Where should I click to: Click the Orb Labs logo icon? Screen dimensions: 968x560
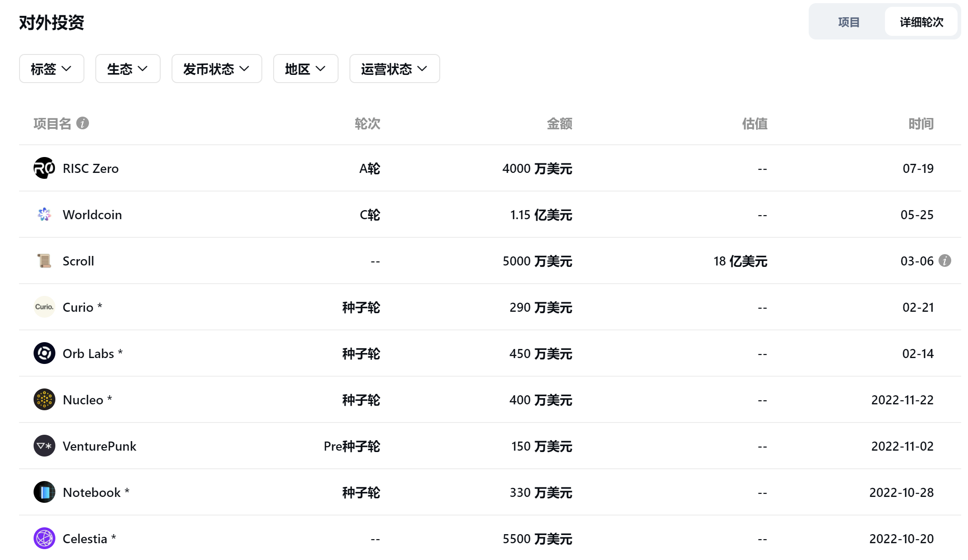click(x=44, y=354)
